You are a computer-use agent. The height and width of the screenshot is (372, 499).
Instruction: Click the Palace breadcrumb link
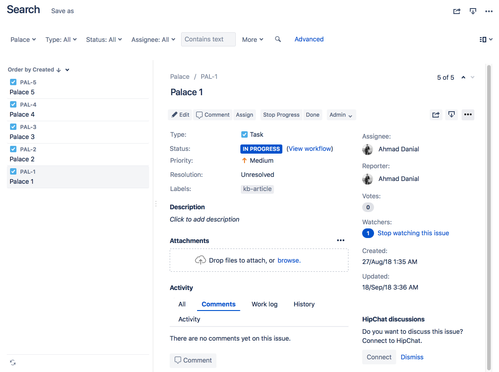coord(180,77)
